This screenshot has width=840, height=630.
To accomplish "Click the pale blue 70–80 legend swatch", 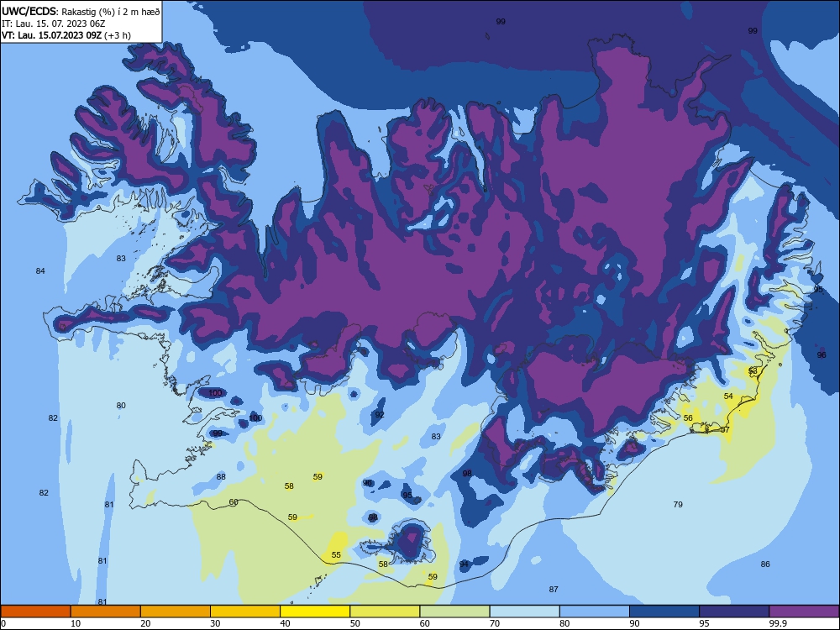I will coord(524,612).
